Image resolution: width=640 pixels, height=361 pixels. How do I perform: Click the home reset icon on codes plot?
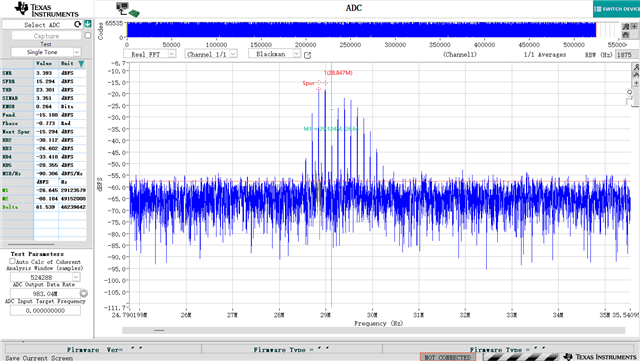(625, 35)
